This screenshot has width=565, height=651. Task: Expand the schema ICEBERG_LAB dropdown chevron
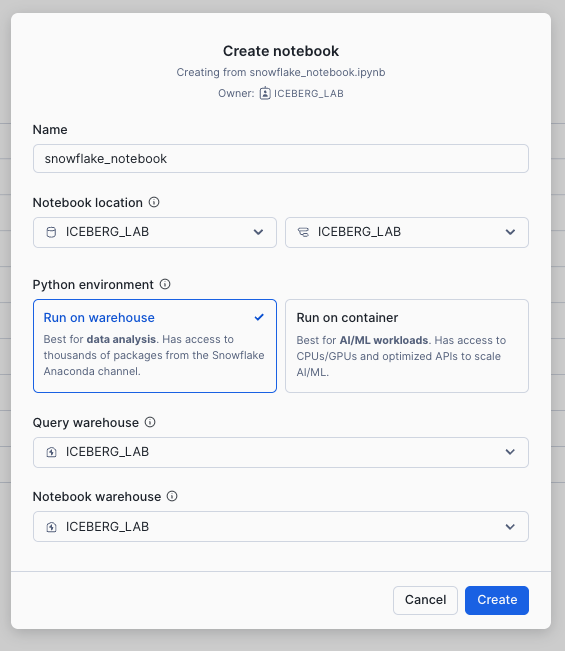click(x=510, y=232)
